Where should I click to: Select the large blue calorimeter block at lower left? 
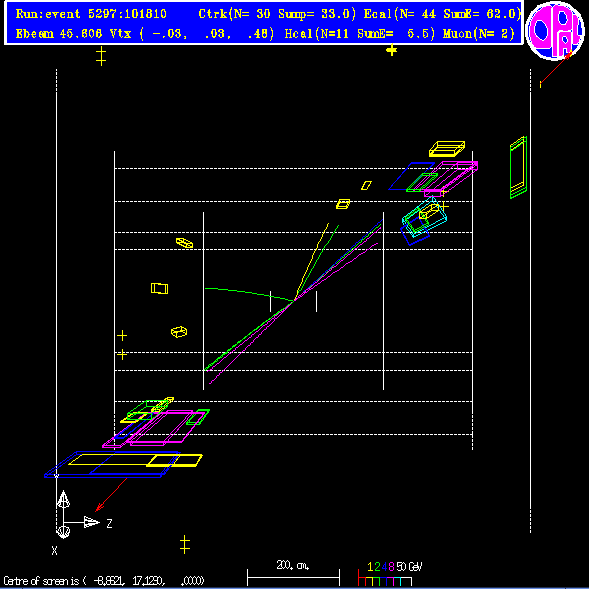(x=112, y=464)
